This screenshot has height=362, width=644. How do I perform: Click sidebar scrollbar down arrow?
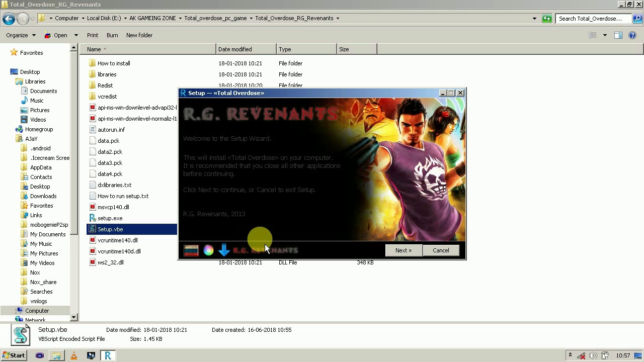pos(74,317)
